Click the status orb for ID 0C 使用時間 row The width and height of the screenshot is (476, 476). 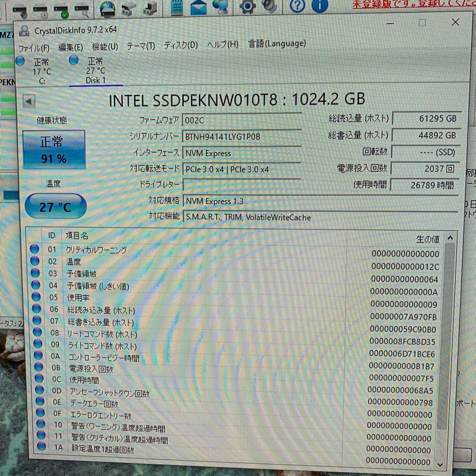(39, 378)
